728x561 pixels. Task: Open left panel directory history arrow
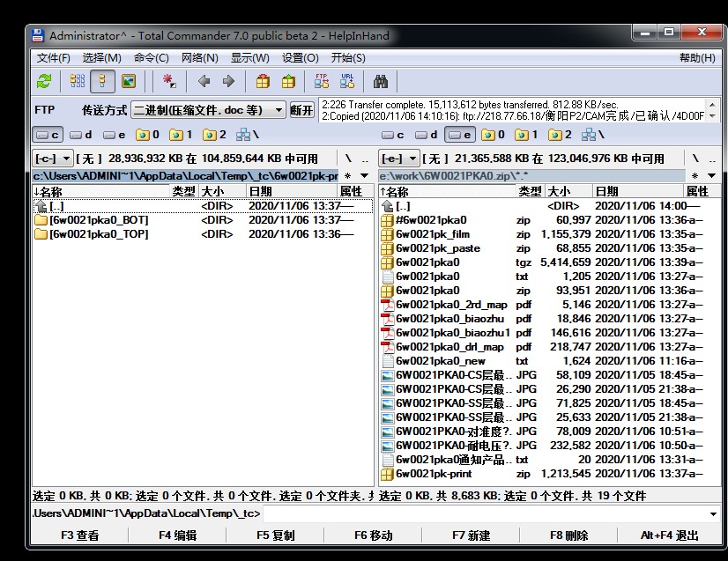tap(365, 176)
